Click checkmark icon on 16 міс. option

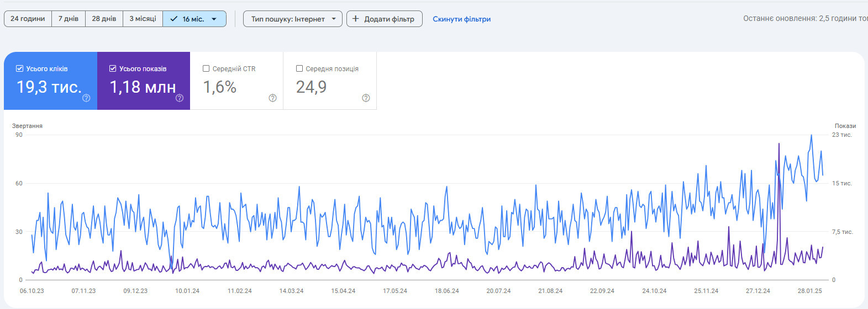[174, 19]
